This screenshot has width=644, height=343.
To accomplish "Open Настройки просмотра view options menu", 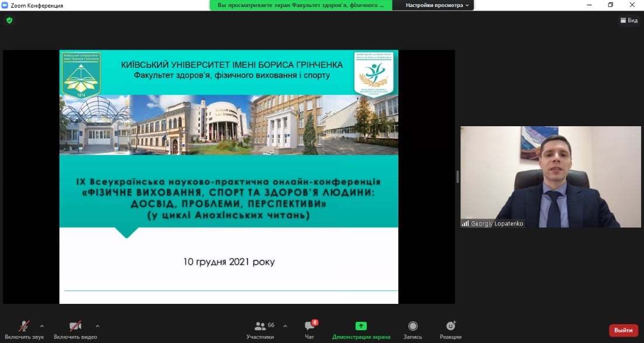I will [x=438, y=5].
